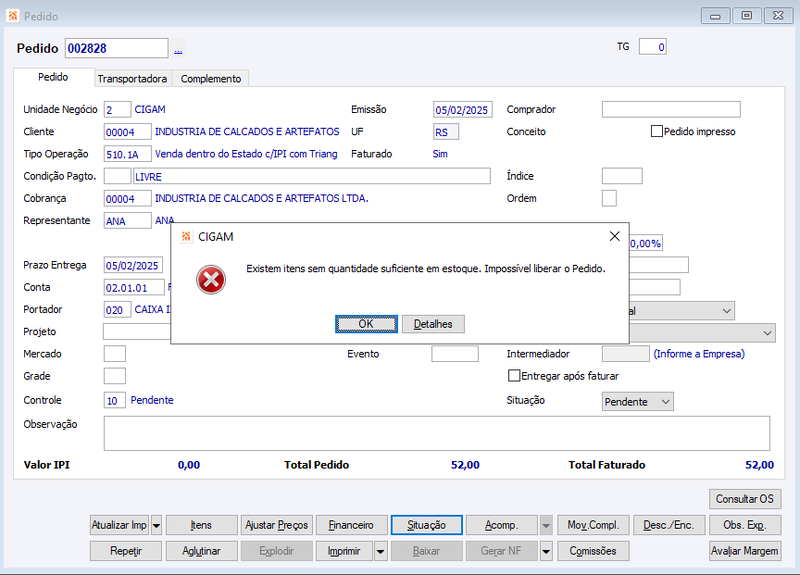Confirm the error with OK
Image resolution: width=800 pixels, height=575 pixels.
[x=366, y=324]
